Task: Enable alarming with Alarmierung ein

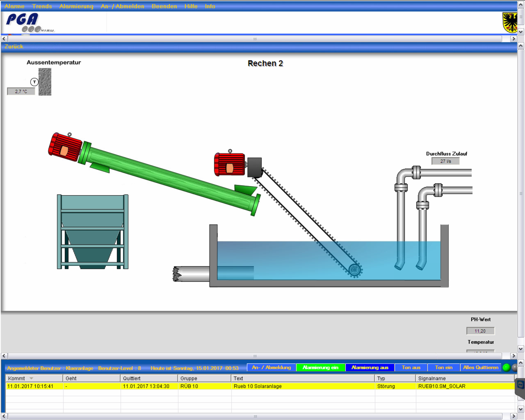Action: tap(321, 368)
